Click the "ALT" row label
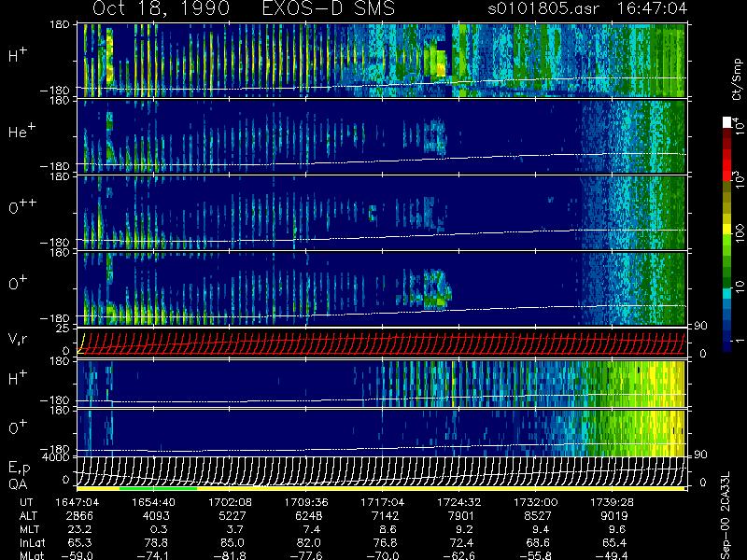The image size is (747, 560). tap(28, 516)
